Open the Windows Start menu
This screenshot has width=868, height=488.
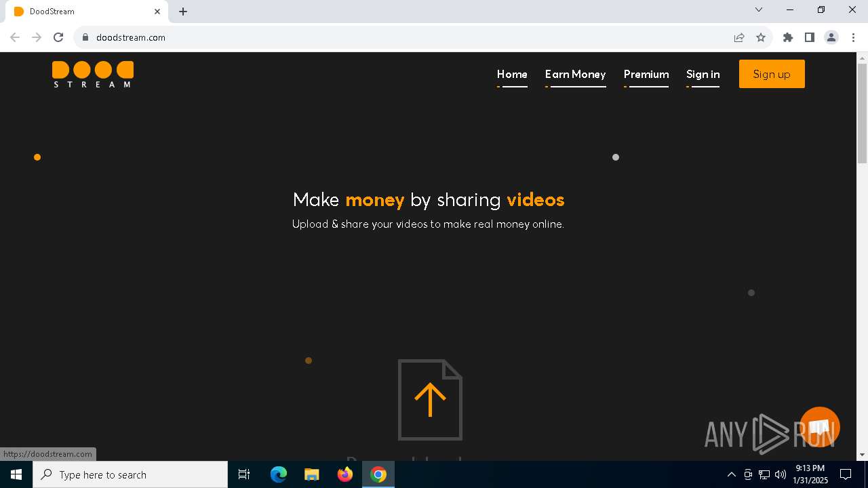16,474
